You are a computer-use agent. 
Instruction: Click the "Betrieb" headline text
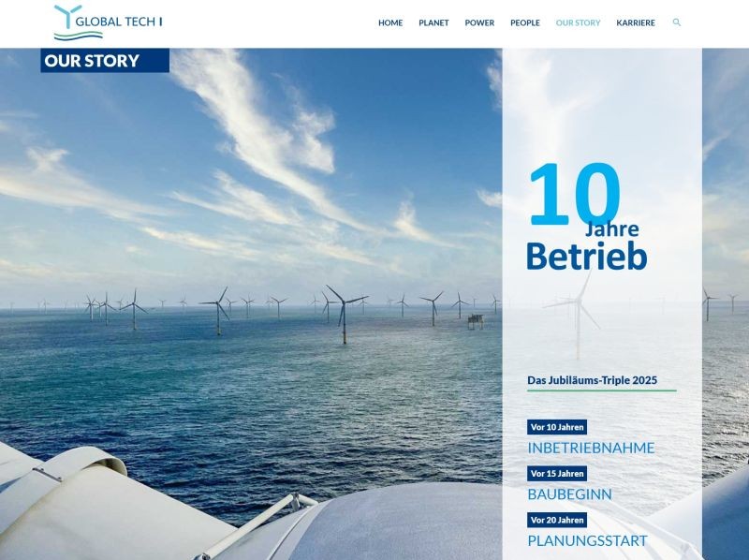(586, 256)
